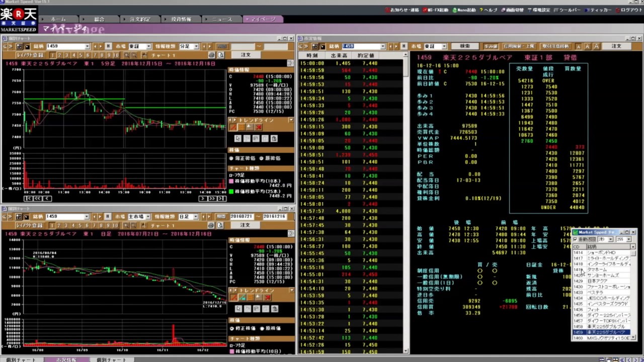Click the 歩み値 button

click(491, 46)
